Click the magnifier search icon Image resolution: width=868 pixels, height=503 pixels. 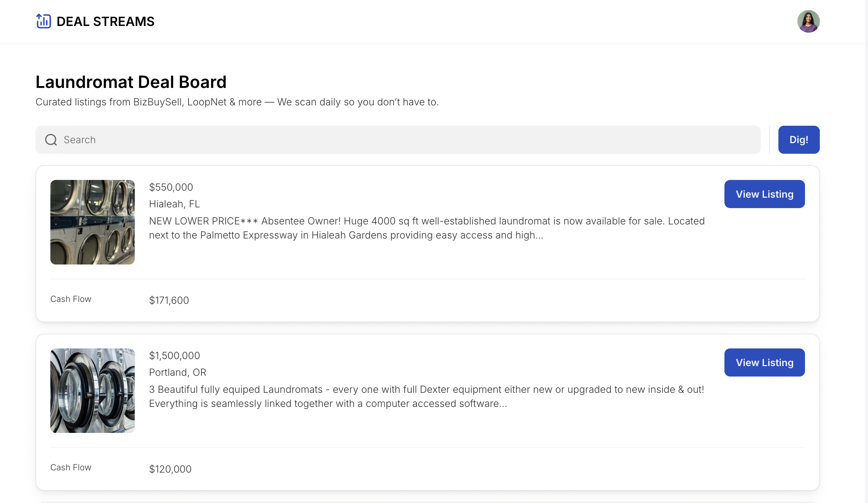tap(51, 140)
